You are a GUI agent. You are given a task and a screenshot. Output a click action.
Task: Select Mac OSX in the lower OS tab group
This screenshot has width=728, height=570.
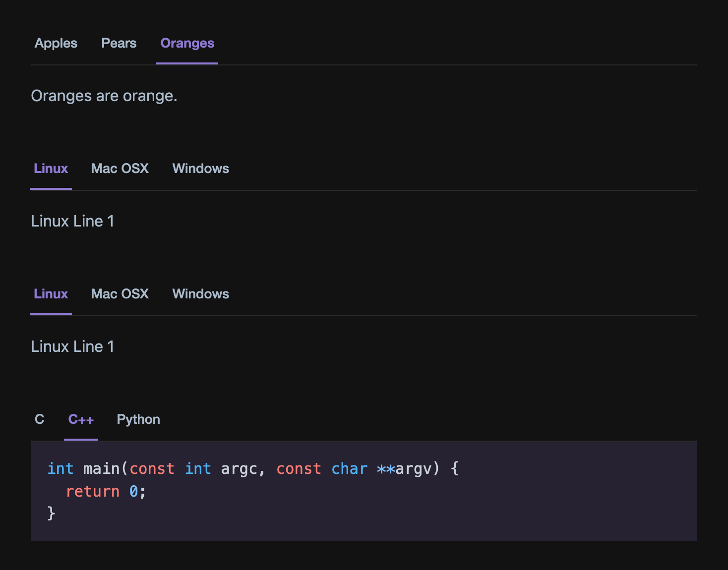pyautogui.click(x=120, y=294)
